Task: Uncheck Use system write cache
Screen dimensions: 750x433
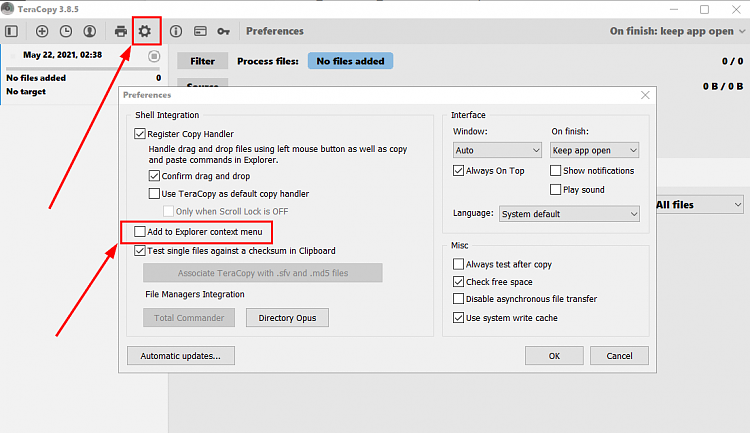Action: (x=458, y=317)
